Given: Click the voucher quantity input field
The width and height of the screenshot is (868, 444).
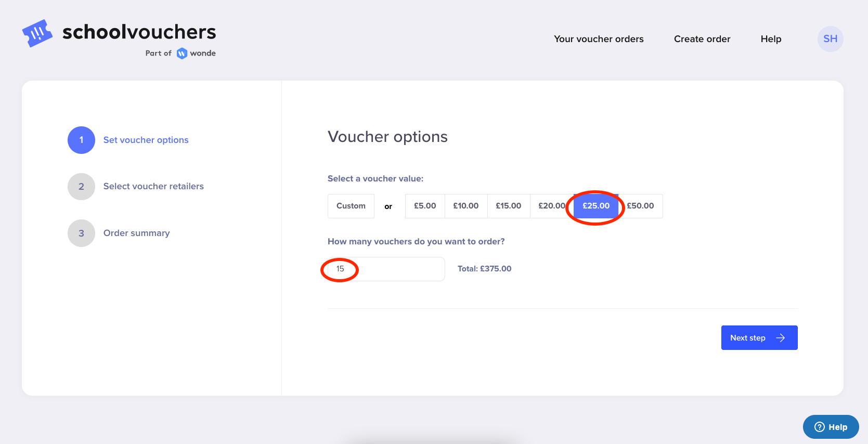Looking at the screenshot, I should pos(386,269).
